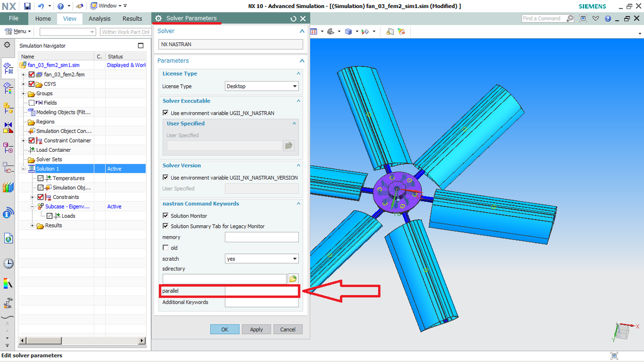Click the Cancel button

[288, 329]
